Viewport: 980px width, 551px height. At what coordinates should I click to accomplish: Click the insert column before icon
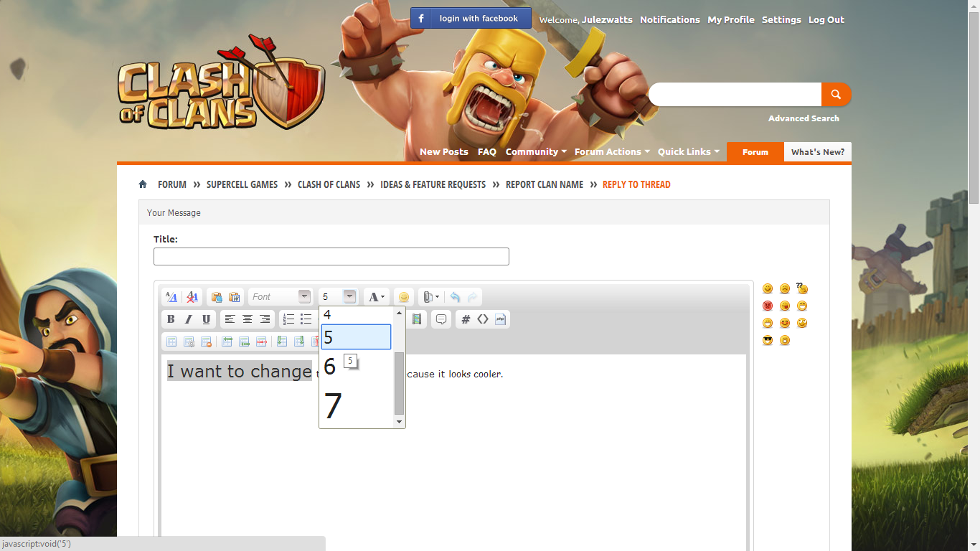point(282,342)
